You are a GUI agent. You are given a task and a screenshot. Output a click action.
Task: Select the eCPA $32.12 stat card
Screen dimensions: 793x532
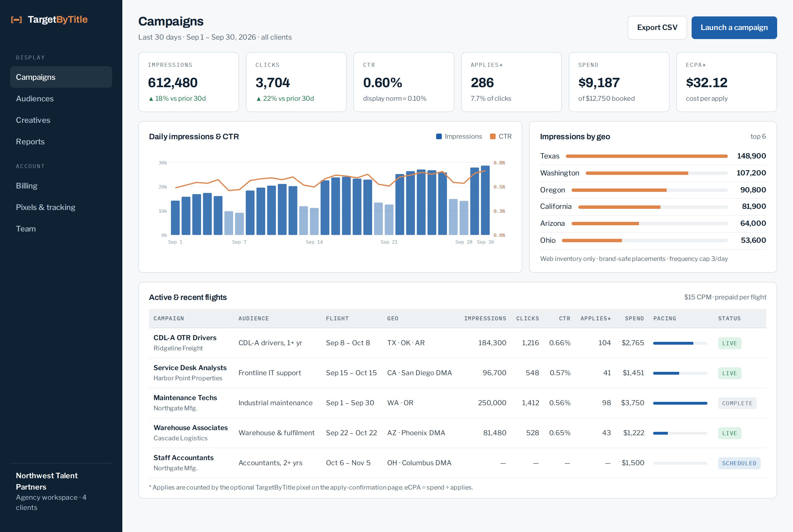(x=726, y=82)
